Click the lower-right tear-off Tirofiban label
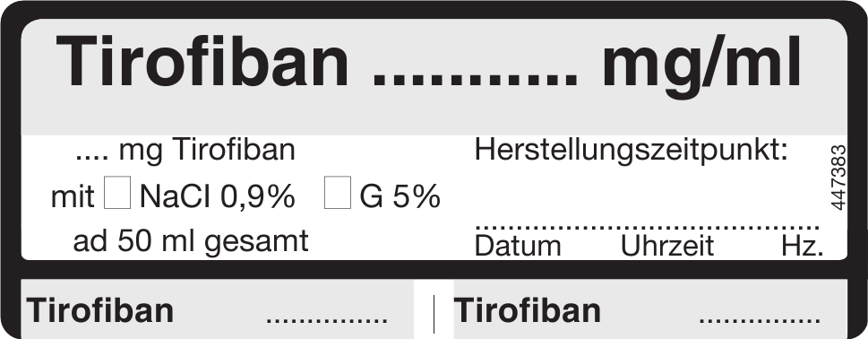 (527, 310)
